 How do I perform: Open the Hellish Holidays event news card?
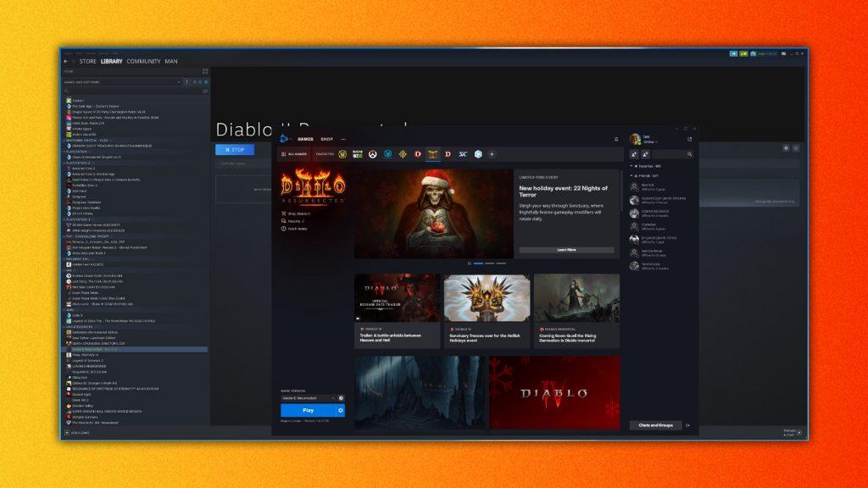[x=487, y=311]
